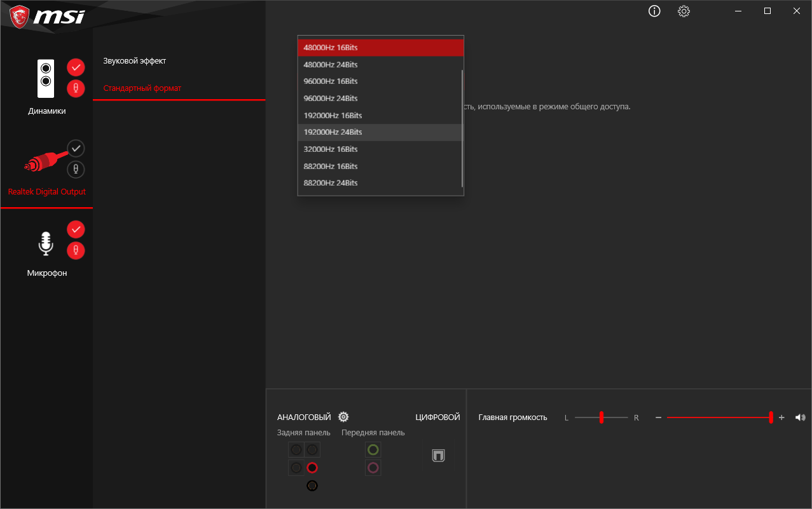Viewport: 812px width, 509px height.
Task: Click the Микрофон device label
Action: pos(46,273)
